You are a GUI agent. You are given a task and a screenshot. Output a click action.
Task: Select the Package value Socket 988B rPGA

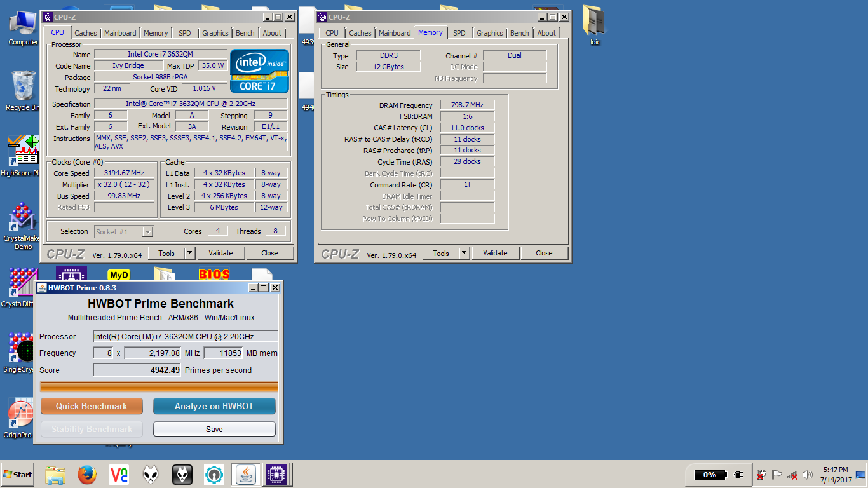tap(160, 77)
